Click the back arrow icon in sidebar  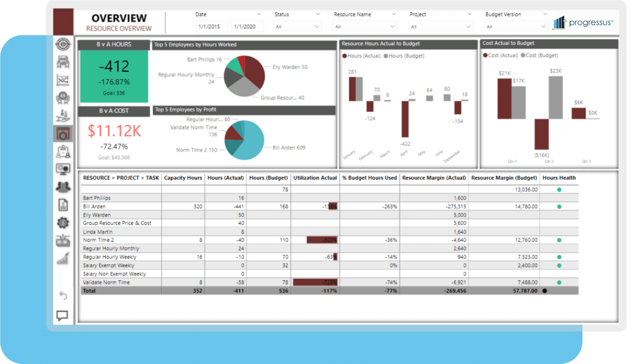tap(63, 296)
